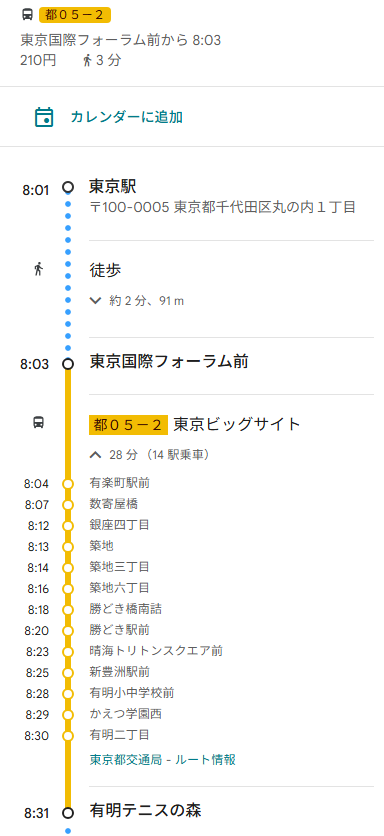Select the 銀座四丁目 stop at 8:12
Screen dimensions: 384x836
[x=119, y=525]
